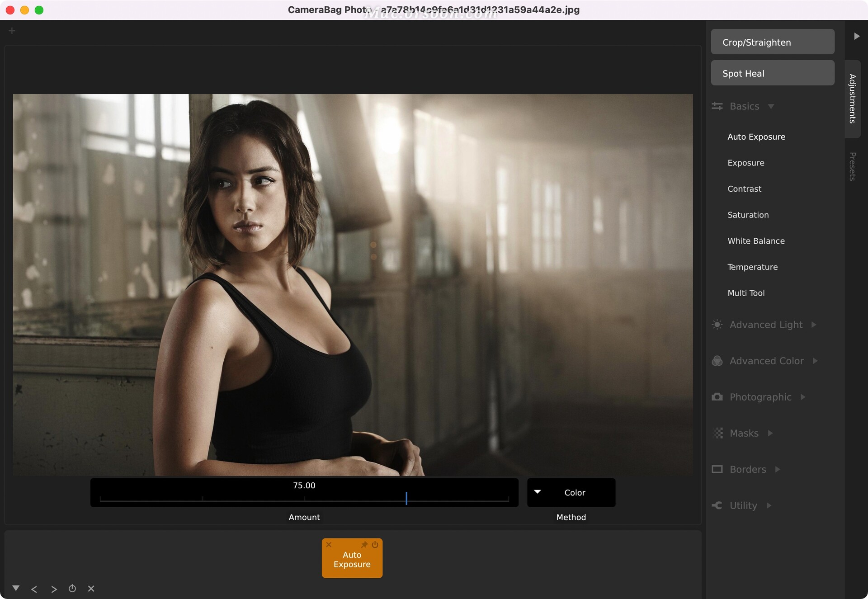The image size is (868, 599).
Task: Remove the Auto Exposure tile with its X
Action: click(329, 545)
